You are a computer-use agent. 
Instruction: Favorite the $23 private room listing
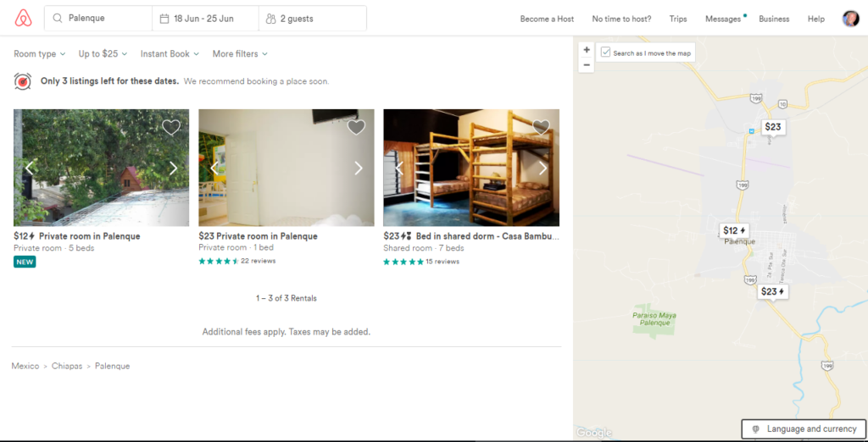tap(356, 128)
